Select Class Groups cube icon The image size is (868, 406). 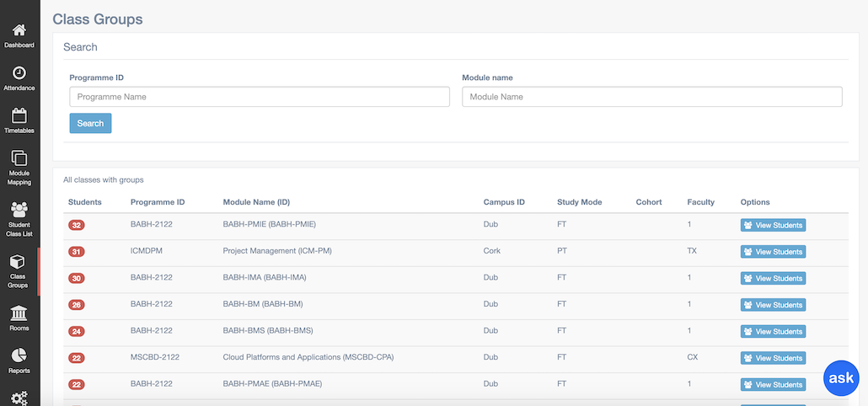pyautogui.click(x=18, y=262)
